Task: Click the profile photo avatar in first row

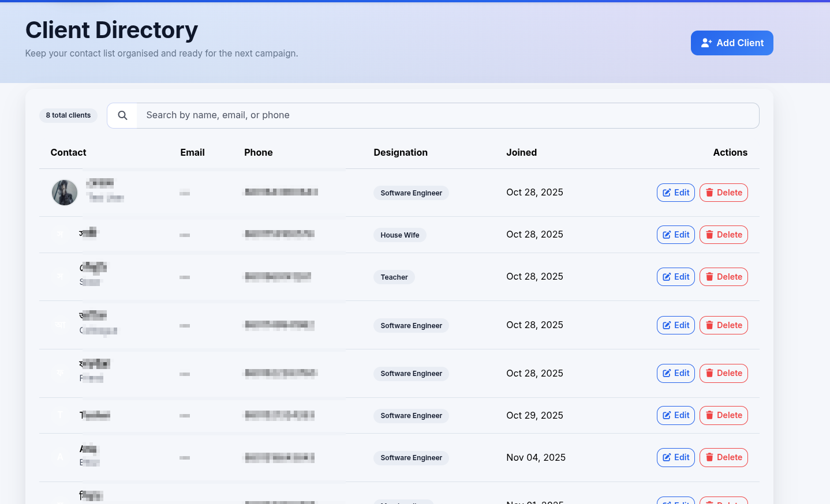Action: [x=65, y=193]
